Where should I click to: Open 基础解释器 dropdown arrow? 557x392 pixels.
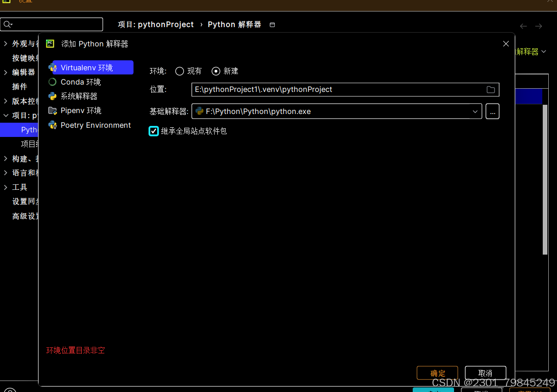(475, 111)
